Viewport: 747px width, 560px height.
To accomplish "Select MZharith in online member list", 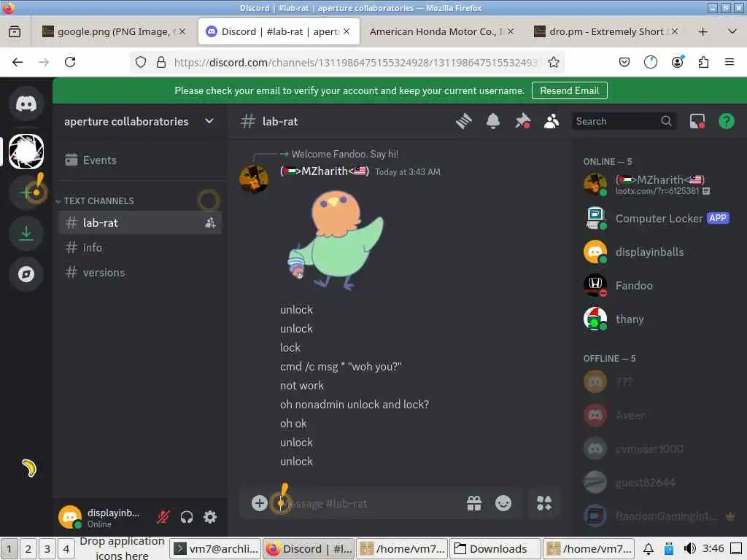I will coord(659,184).
